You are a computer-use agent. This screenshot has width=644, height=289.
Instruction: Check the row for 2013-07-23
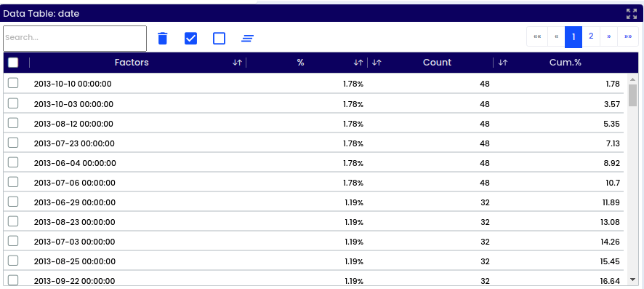[13, 142]
